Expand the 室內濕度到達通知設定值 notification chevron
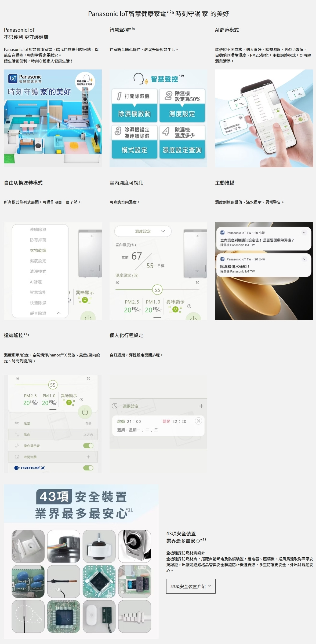 304,233
